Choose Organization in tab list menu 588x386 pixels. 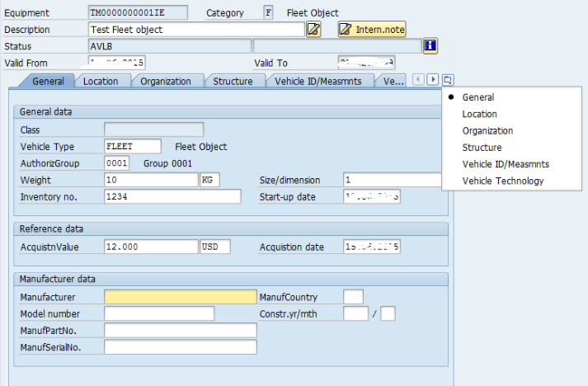coord(487,130)
